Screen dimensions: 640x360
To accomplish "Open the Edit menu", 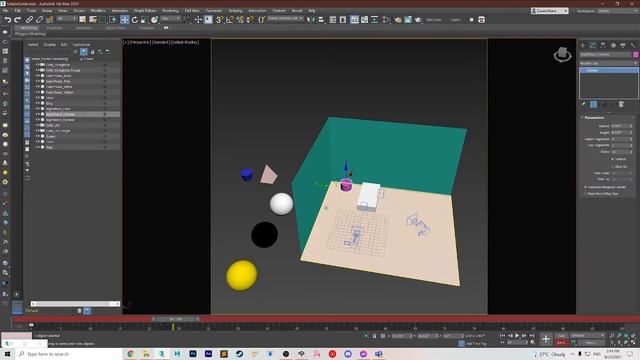I will click(x=18, y=11).
